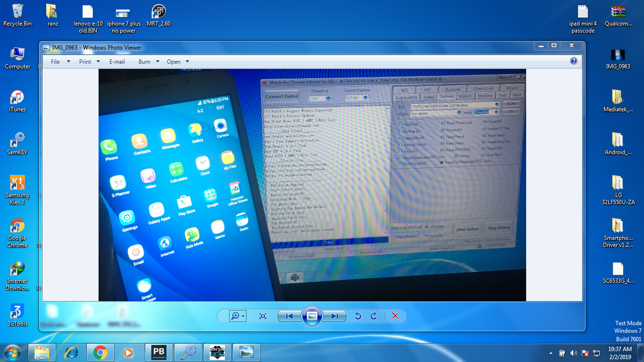Start the slide show with the center button
The height and width of the screenshot is (362, 644).
coord(312,316)
